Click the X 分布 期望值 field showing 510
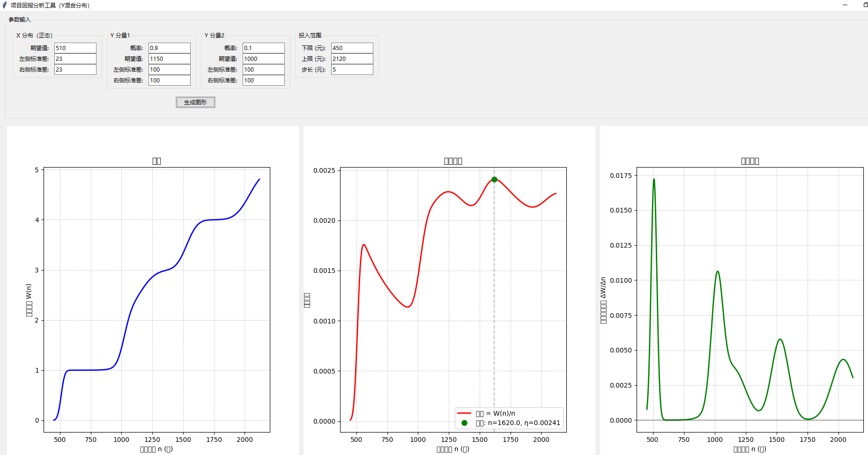 point(75,48)
